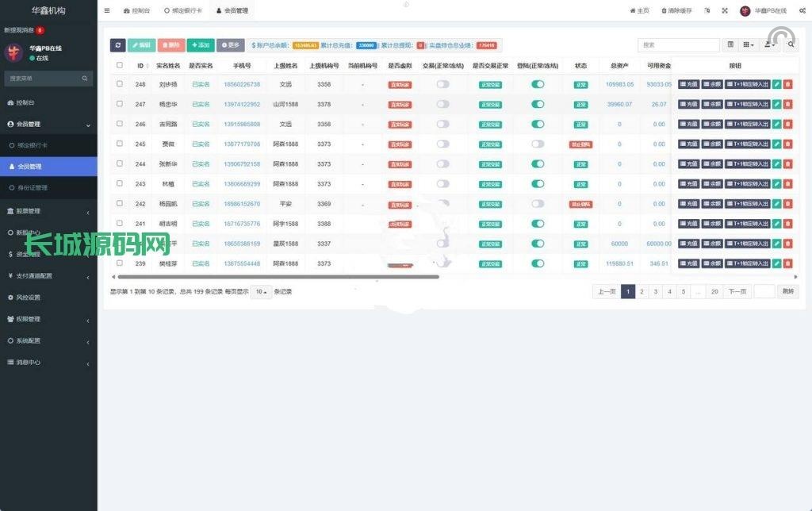812x511 pixels.
Task: Select the 会员管理 tab in the top bar
Action: 232,10
